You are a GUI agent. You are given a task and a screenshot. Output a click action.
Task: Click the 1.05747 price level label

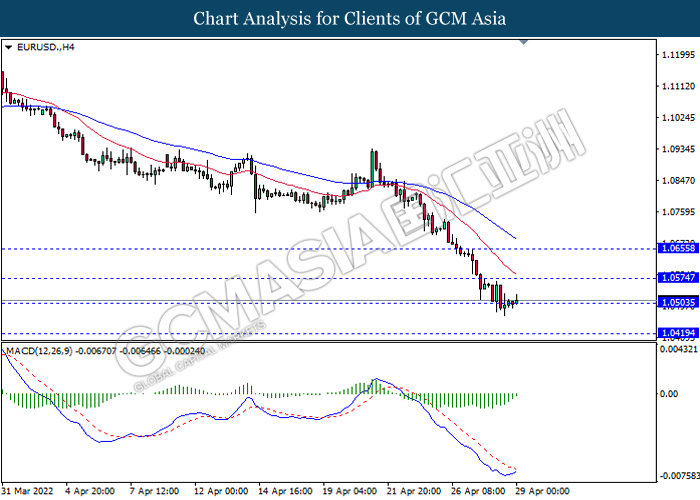coord(679,278)
